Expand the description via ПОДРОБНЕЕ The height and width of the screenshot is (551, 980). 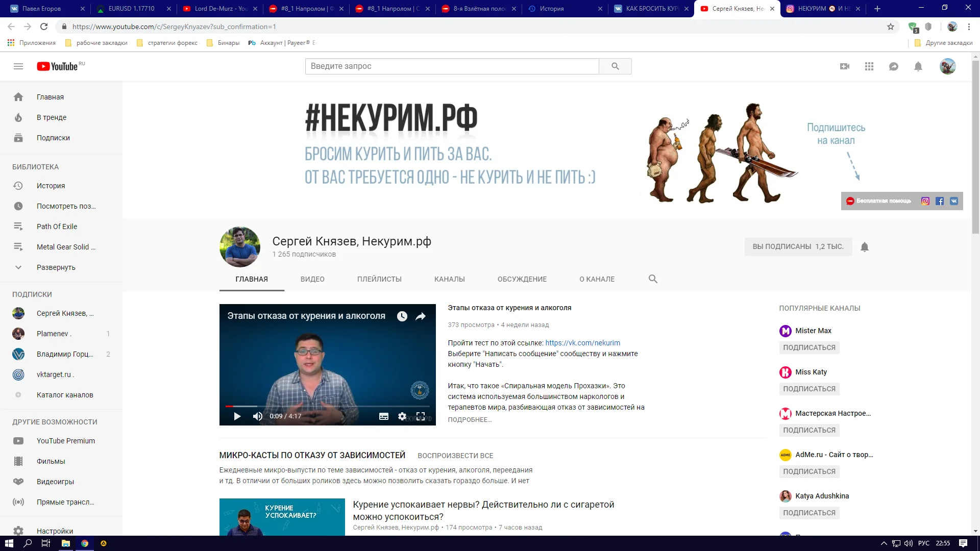(470, 419)
